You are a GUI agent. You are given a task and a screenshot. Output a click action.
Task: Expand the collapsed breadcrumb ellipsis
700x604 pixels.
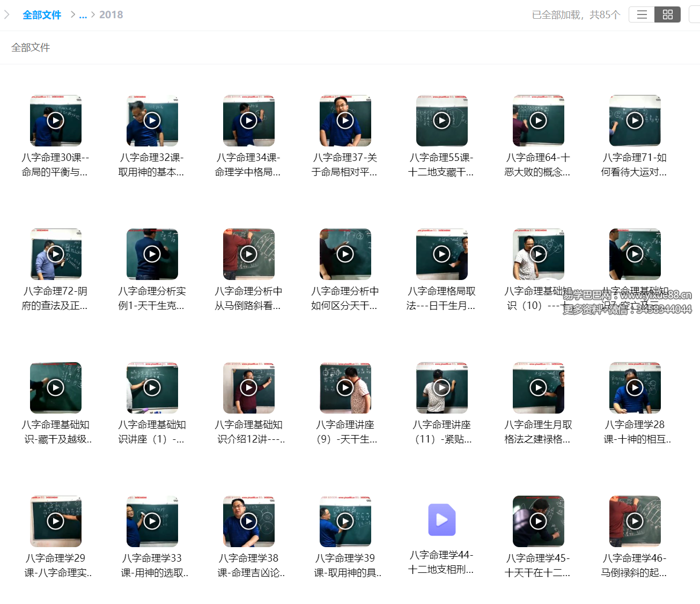83,15
